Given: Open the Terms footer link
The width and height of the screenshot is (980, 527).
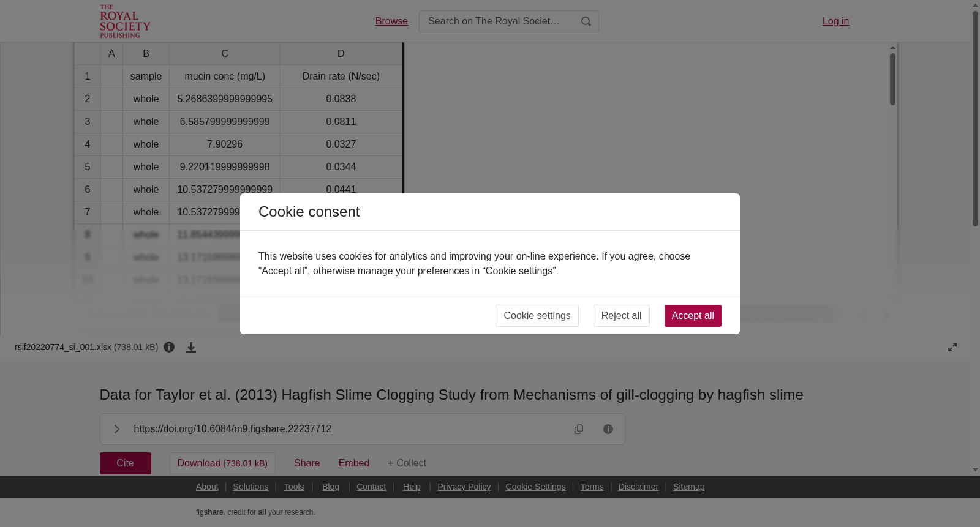Looking at the screenshot, I should point(592,487).
